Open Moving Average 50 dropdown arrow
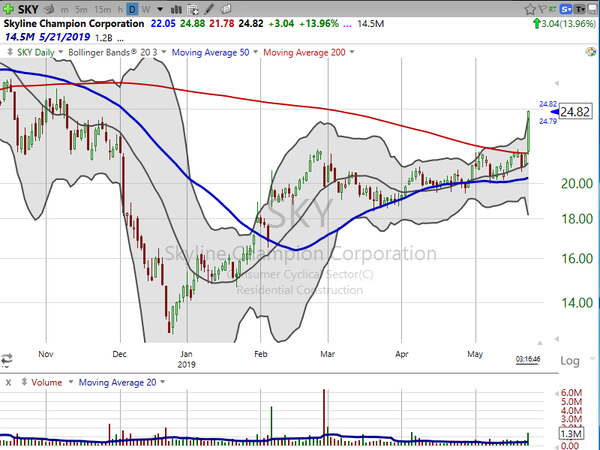This screenshot has width=600, height=450. click(x=256, y=52)
